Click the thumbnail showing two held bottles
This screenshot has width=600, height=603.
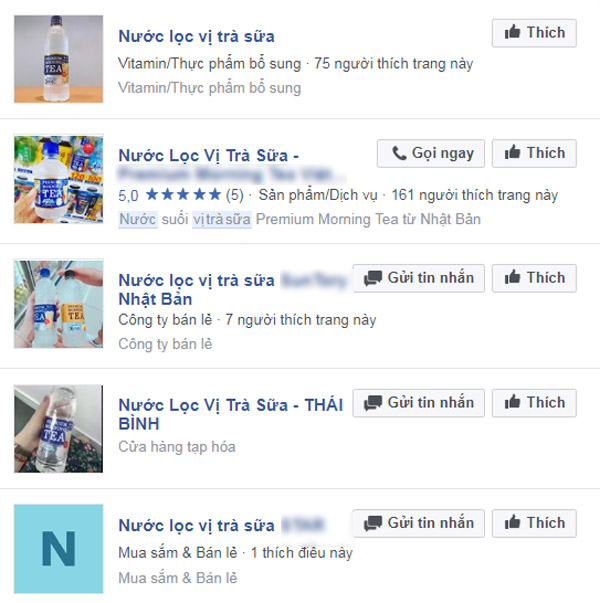58,304
